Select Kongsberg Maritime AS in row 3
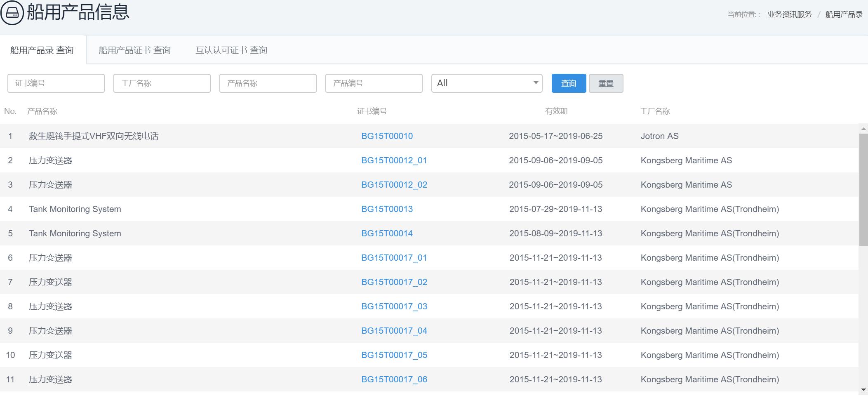 (686, 185)
